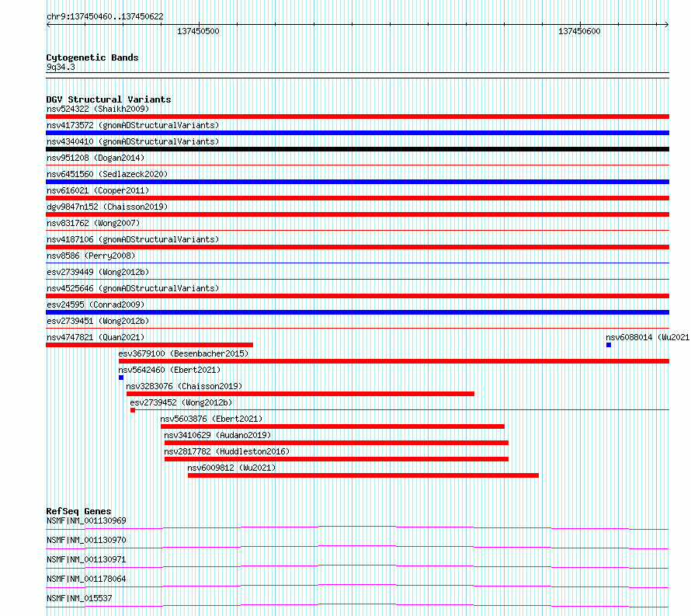The image size is (691, 616).
Task: Click the red bar under nsv3410629
Action: pyautogui.click(x=336, y=443)
